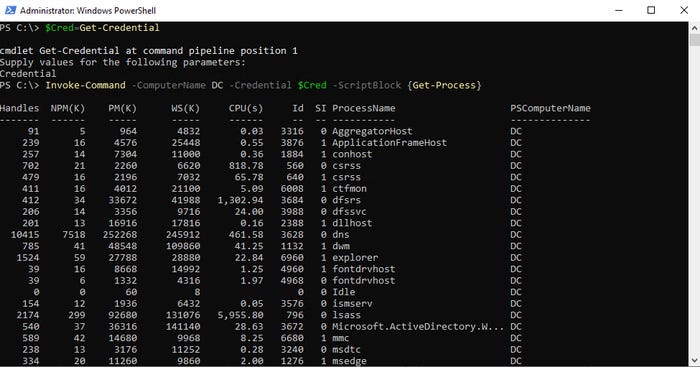This screenshot has height=367, width=700.
Task: Click 'csrss' process with Id 640
Action: tap(346, 177)
